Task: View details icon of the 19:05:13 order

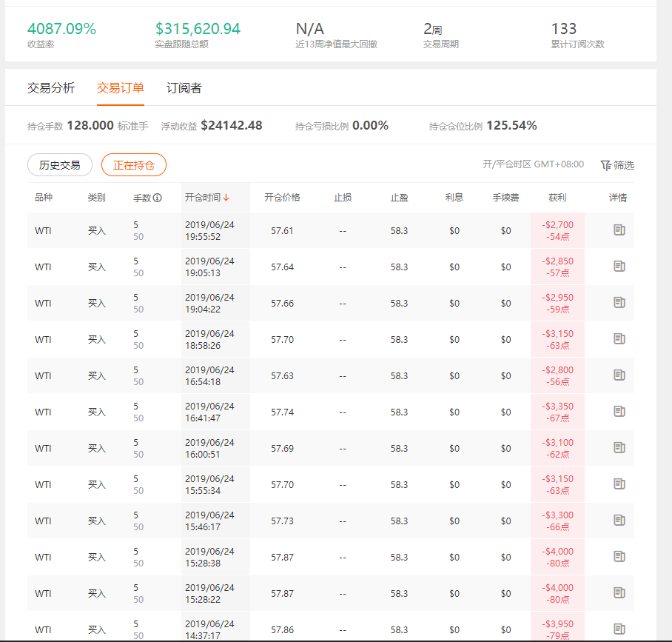Action: tap(619, 267)
